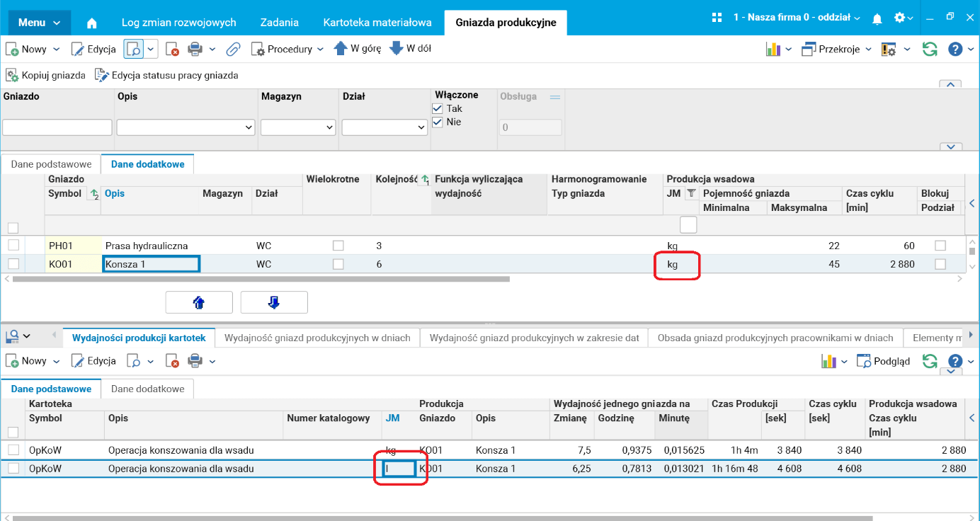
Task: Click the view icon left of Wydajności tabs
Action: click(x=12, y=335)
